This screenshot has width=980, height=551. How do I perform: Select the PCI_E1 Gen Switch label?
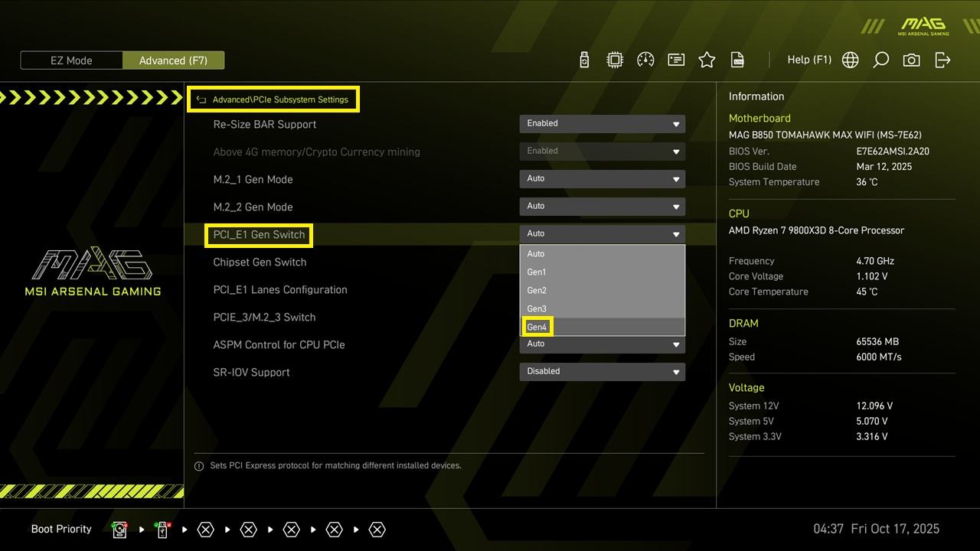pyautogui.click(x=259, y=234)
